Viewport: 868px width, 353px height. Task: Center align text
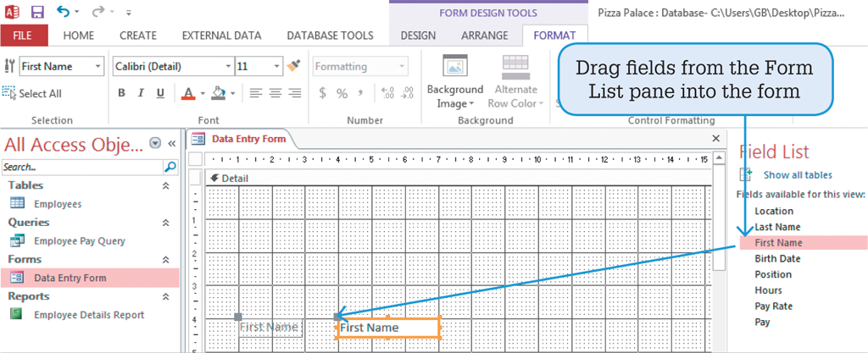(x=275, y=93)
